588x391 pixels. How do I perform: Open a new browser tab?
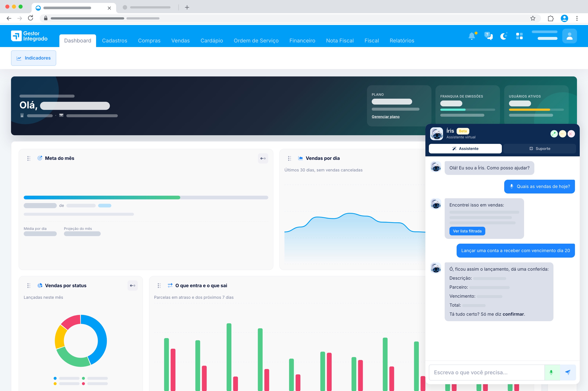[187, 8]
